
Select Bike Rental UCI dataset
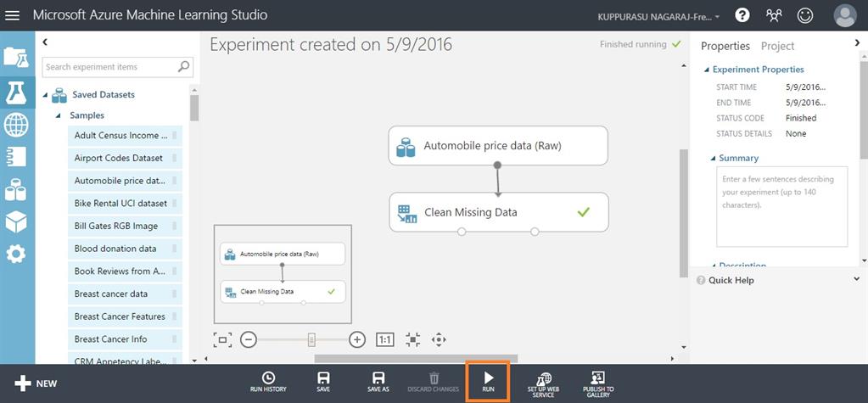[125, 203]
